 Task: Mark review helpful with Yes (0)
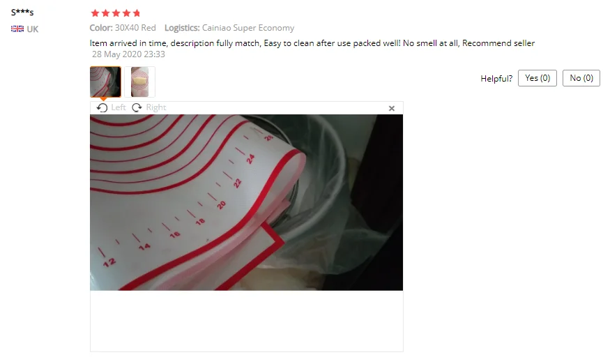click(537, 78)
